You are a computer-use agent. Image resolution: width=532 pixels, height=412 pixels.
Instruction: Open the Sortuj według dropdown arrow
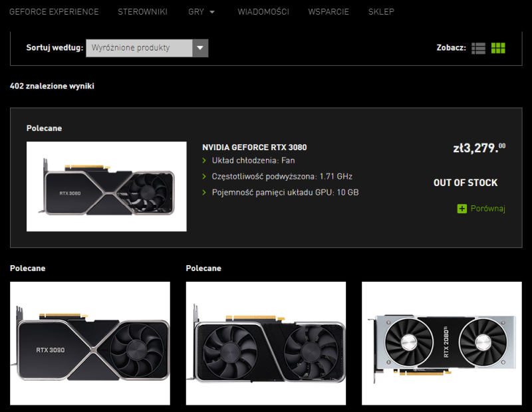[x=200, y=48]
